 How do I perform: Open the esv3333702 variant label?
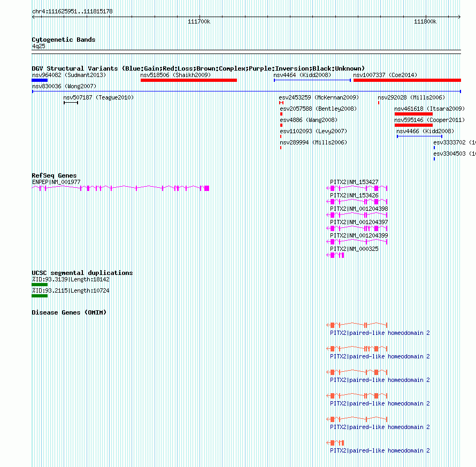click(454, 142)
